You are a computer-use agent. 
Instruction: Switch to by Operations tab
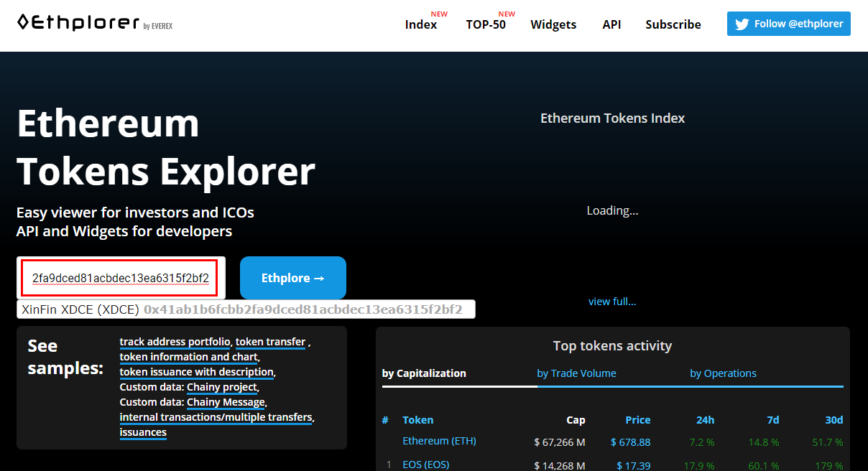pyautogui.click(x=723, y=373)
